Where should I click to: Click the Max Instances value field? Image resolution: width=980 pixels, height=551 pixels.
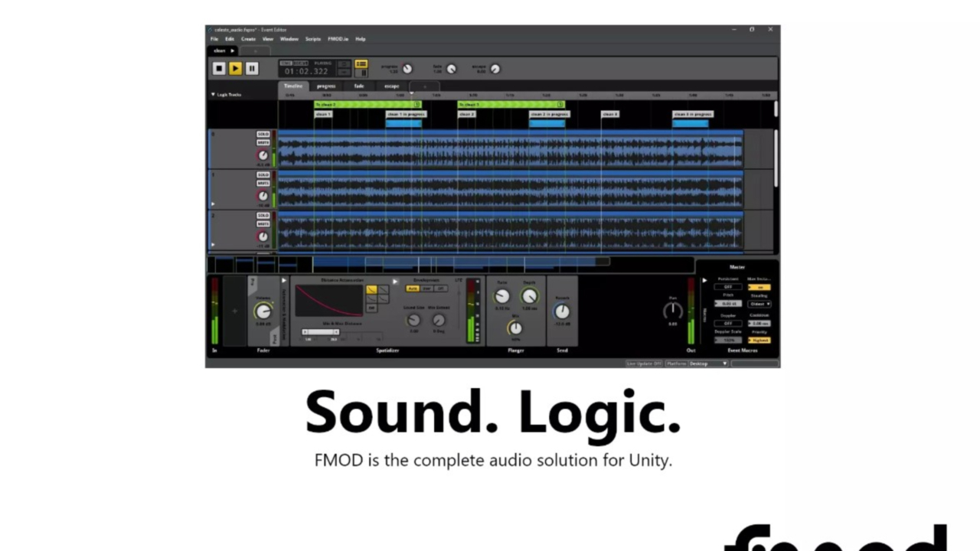759,287
